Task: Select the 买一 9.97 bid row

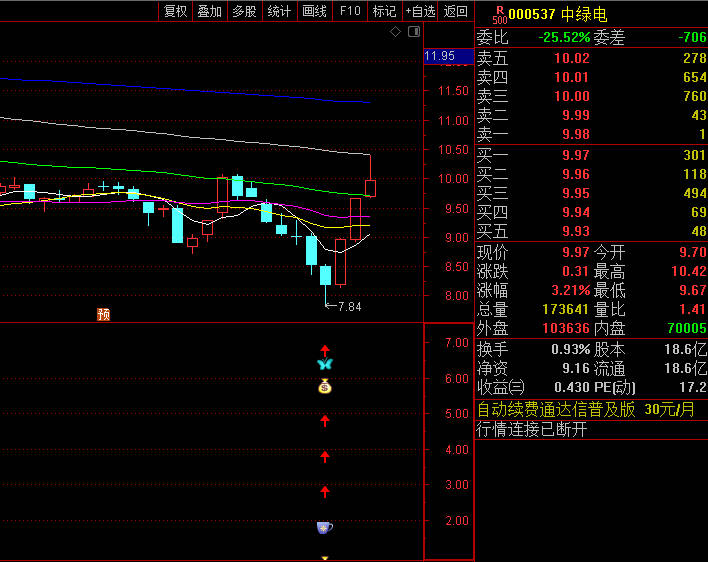Action: pyautogui.click(x=592, y=155)
